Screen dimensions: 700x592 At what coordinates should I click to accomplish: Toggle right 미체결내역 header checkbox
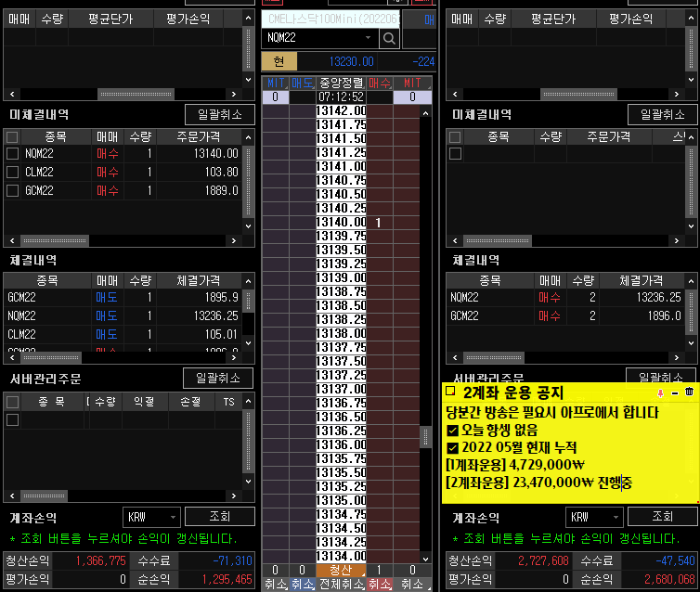pos(455,137)
